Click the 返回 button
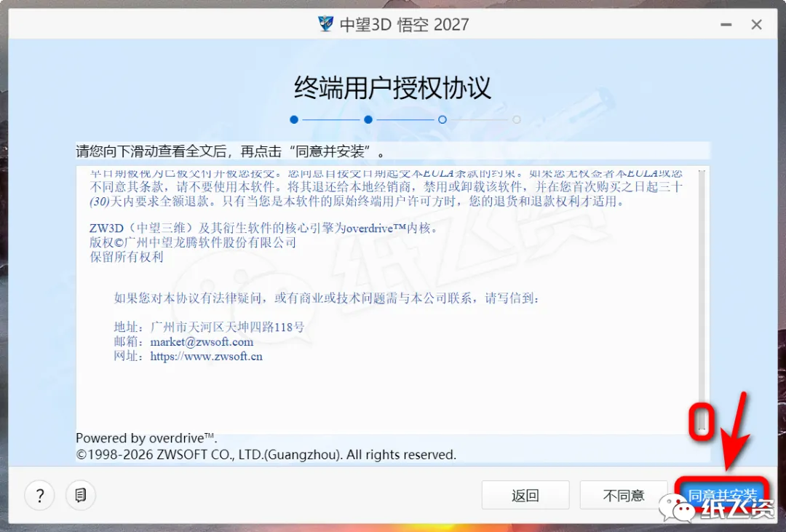 (525, 496)
